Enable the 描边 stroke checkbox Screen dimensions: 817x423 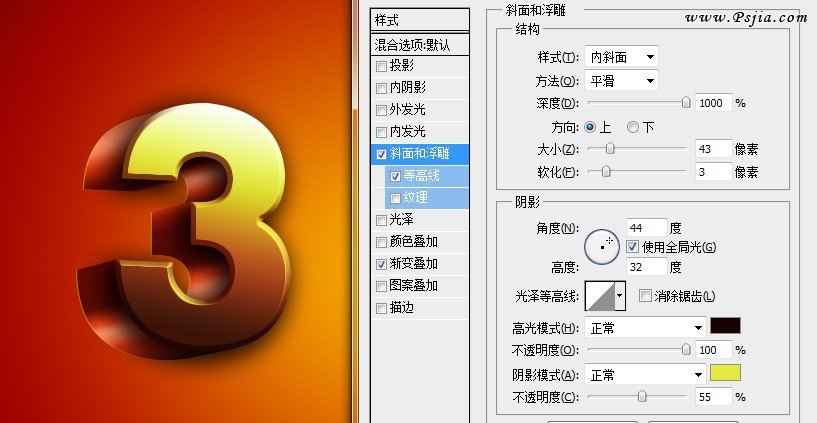[381, 308]
